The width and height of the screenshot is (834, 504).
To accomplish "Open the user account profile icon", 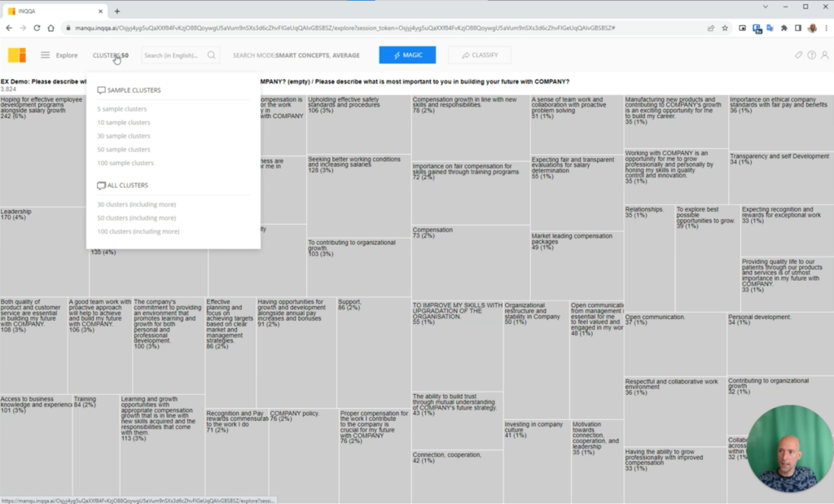I will pyautogui.click(x=824, y=55).
